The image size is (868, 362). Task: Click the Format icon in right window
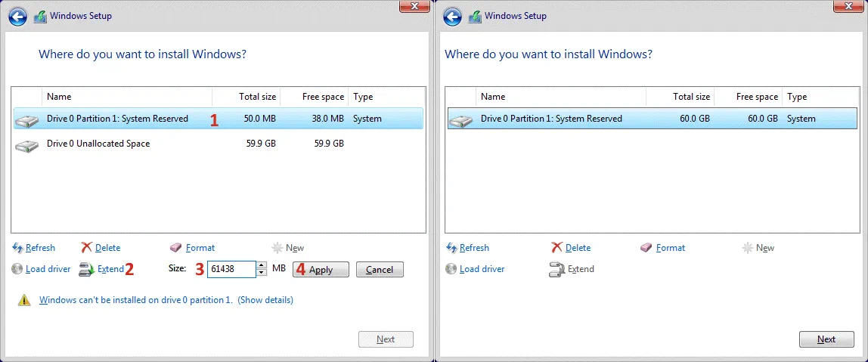click(x=646, y=248)
